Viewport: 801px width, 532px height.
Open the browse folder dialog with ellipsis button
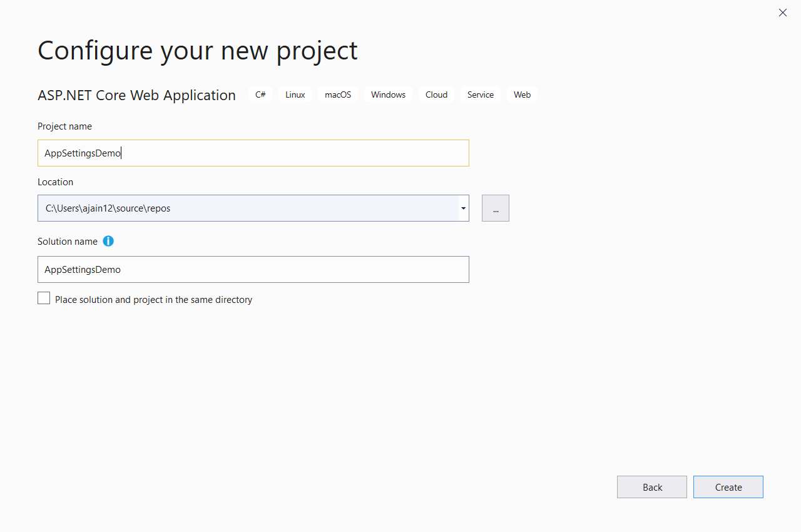495,208
